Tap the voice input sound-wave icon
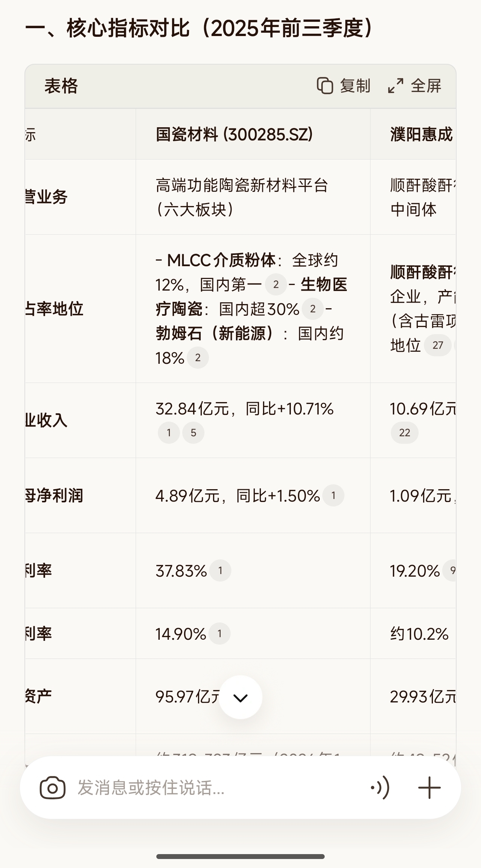The width and height of the screenshot is (481, 868). coord(380,788)
